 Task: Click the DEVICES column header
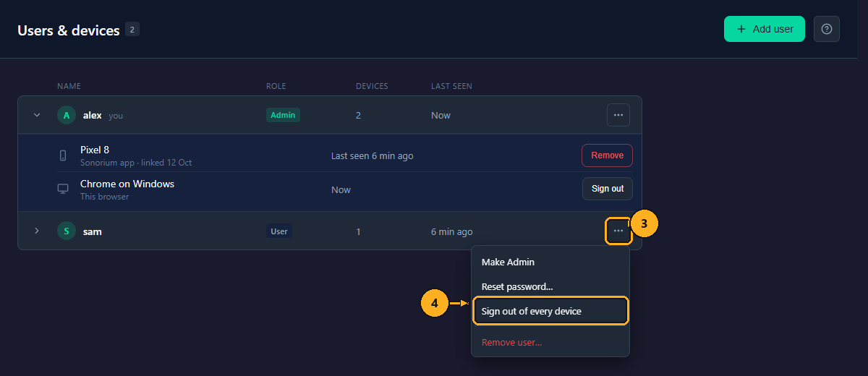(x=372, y=86)
